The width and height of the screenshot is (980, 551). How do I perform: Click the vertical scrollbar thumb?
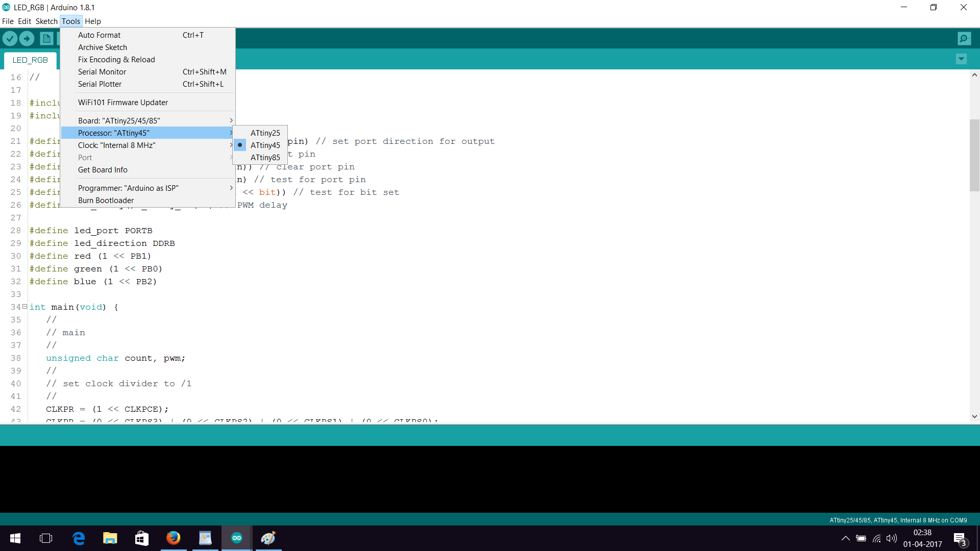tap(974, 155)
